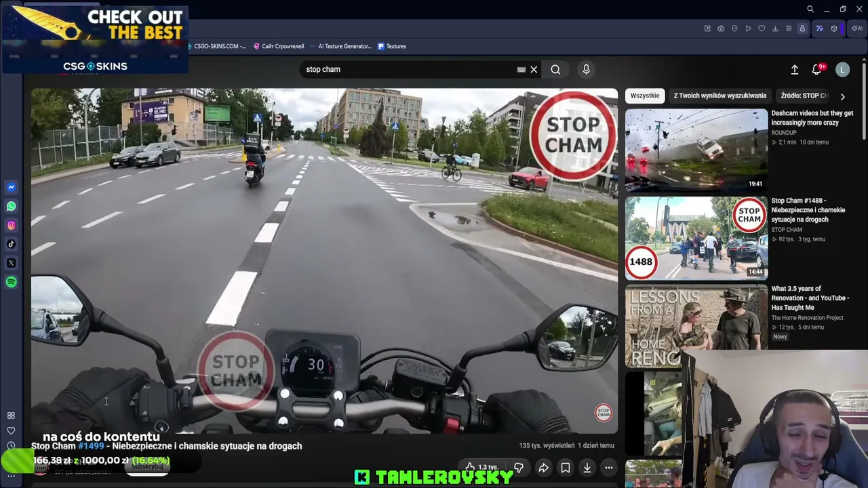Click the "#1499" hashtag in the video title

(91, 446)
